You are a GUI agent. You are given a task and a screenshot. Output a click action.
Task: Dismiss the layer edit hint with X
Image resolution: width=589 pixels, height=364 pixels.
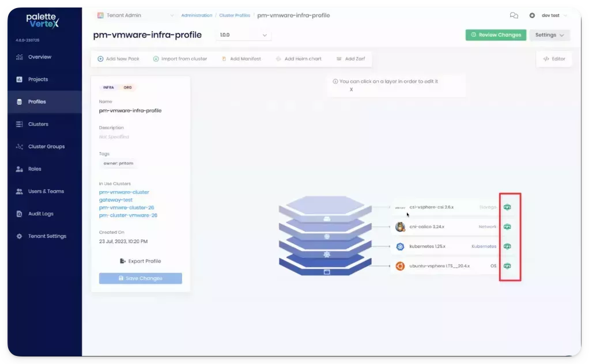352,90
